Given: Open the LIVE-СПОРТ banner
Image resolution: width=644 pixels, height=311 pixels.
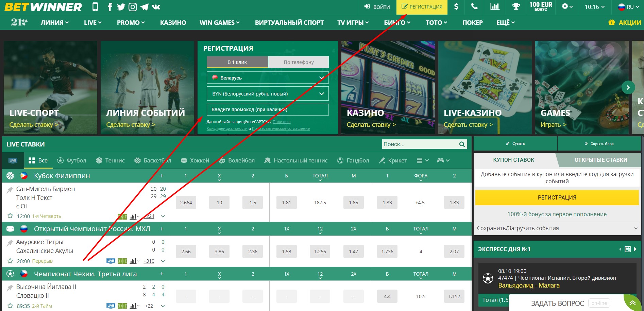Looking at the screenshot, I should pos(50,88).
